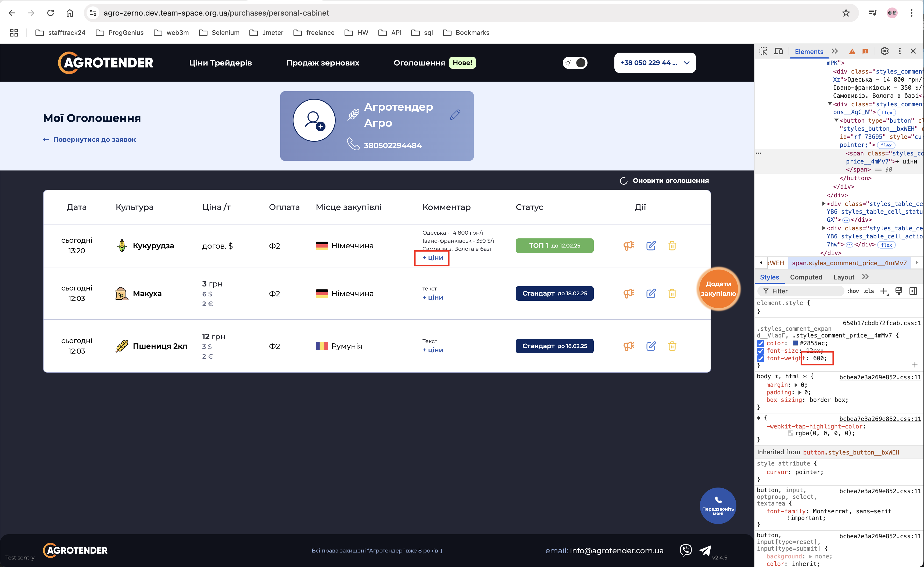Delete the Пшениця 2кл listing via trash icon
The image size is (924, 567).
[x=672, y=346]
